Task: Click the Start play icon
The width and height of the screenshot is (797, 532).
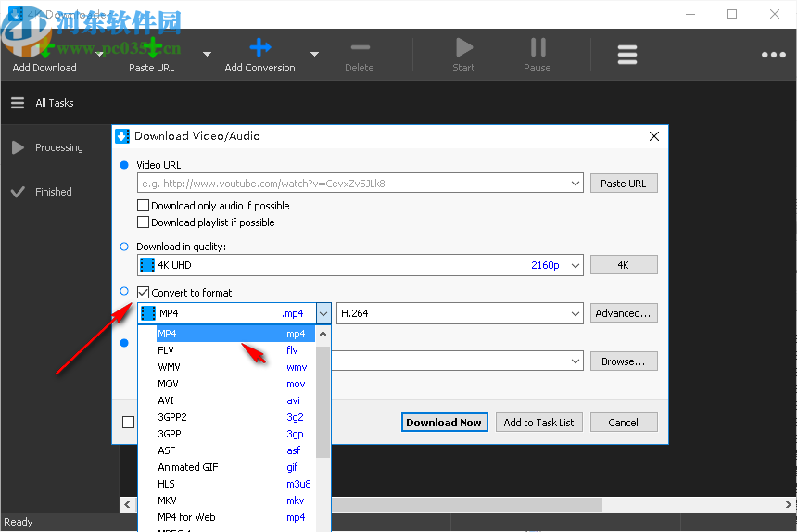Action: (464, 47)
